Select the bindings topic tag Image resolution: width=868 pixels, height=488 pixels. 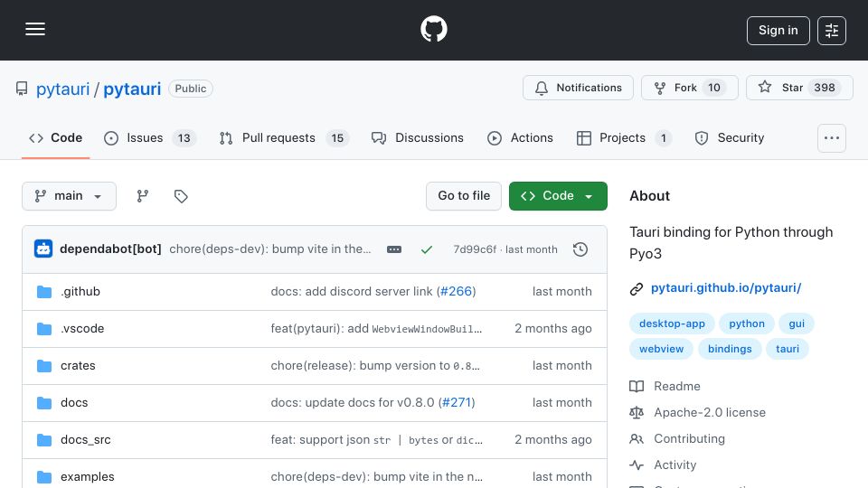tap(730, 349)
